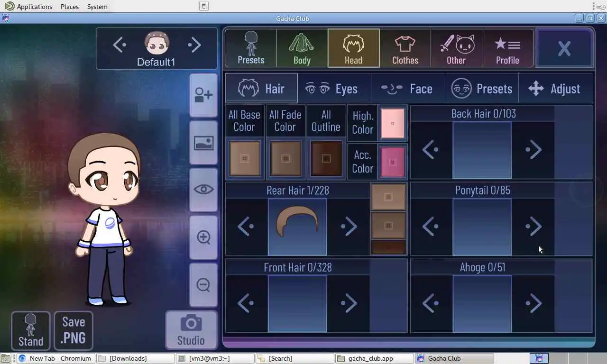Image resolution: width=607 pixels, height=364 pixels.
Task: Switch to the [Search] taskbar window
Action: coord(295,358)
